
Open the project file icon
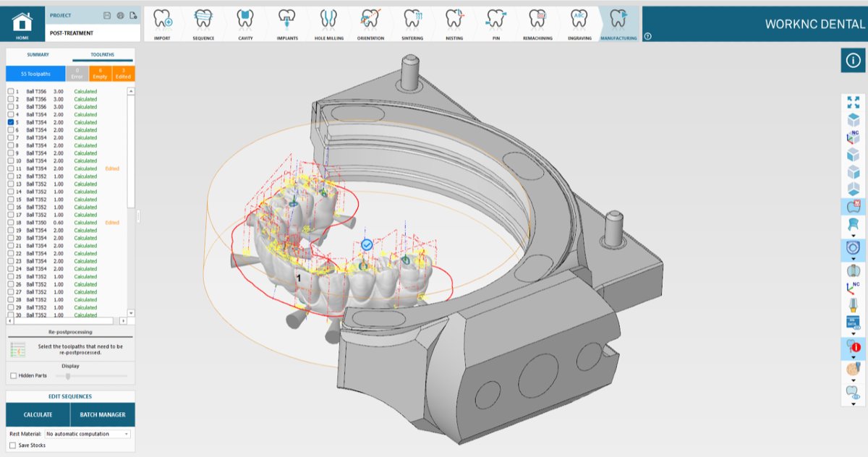pos(133,15)
